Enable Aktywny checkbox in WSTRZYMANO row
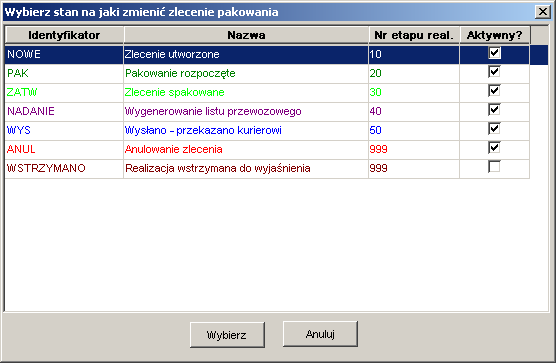 (494, 167)
